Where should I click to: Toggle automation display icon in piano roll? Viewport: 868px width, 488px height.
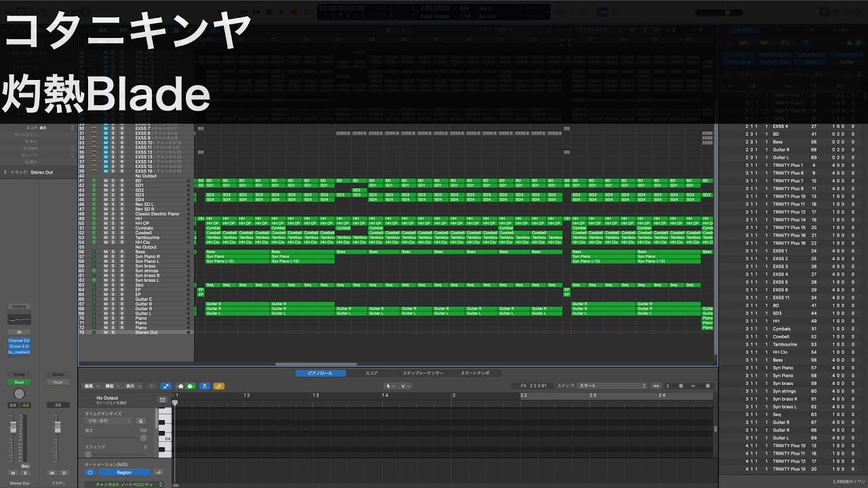[167, 386]
